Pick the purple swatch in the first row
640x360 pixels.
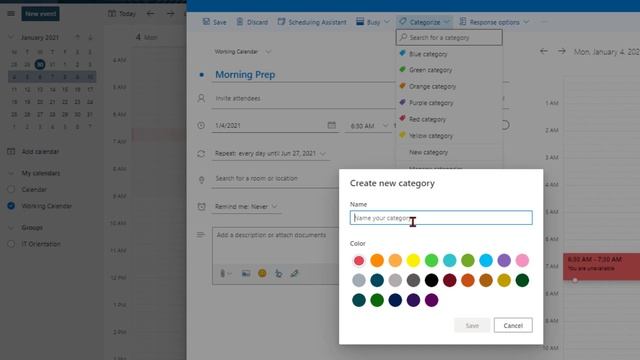[504, 260]
